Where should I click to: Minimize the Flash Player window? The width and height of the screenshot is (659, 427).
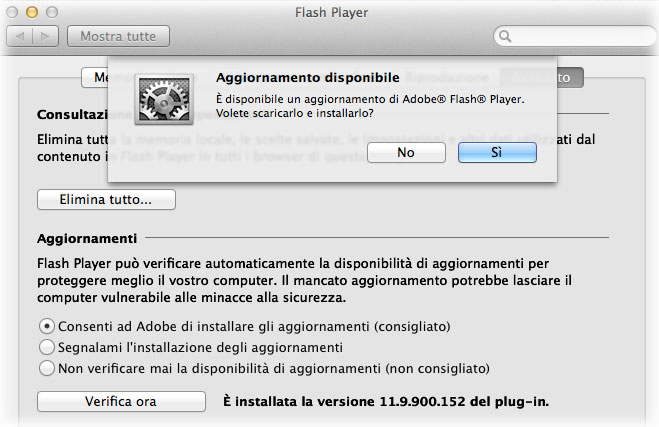point(31,12)
